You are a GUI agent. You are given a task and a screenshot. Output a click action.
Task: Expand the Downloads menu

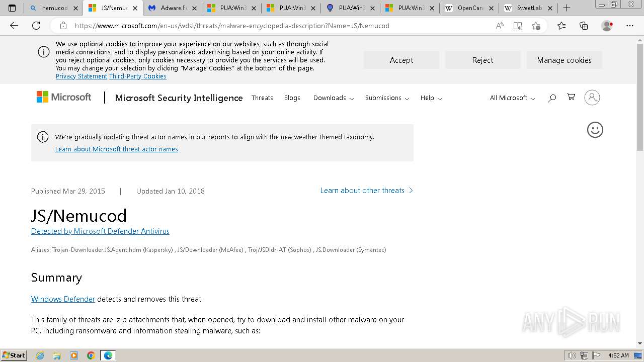[334, 98]
